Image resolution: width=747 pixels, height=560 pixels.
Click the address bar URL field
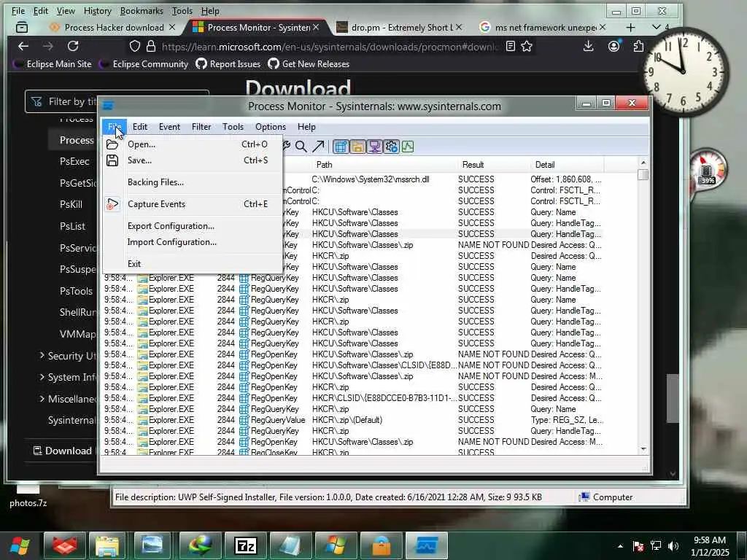[330, 47]
